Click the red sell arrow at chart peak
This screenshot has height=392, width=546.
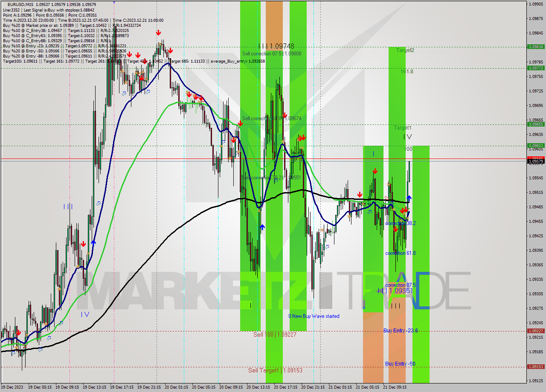(x=158, y=33)
